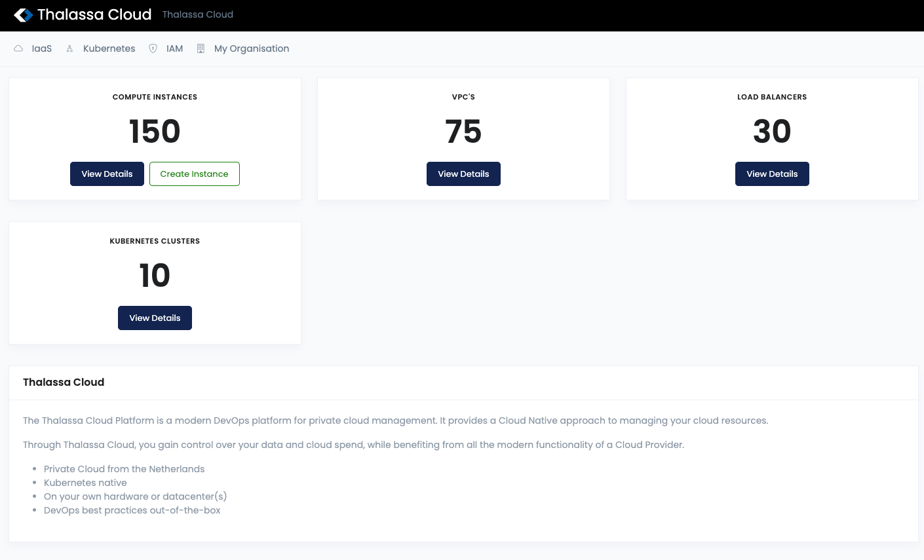924x560 pixels.
Task: Click the IaaS cloud icon
Action: click(x=18, y=48)
